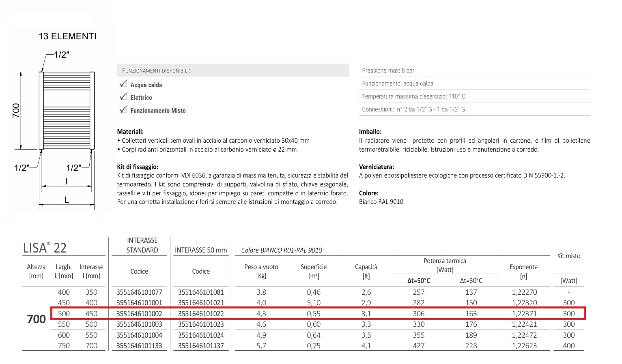Click the Bianco RAL 9010 colour text
This screenshot has width=622, height=364.
(x=381, y=202)
